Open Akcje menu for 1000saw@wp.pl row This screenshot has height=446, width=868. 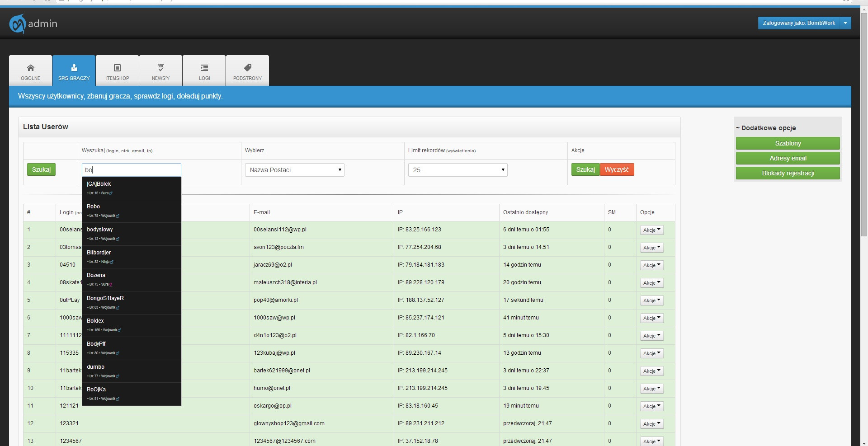click(x=651, y=318)
